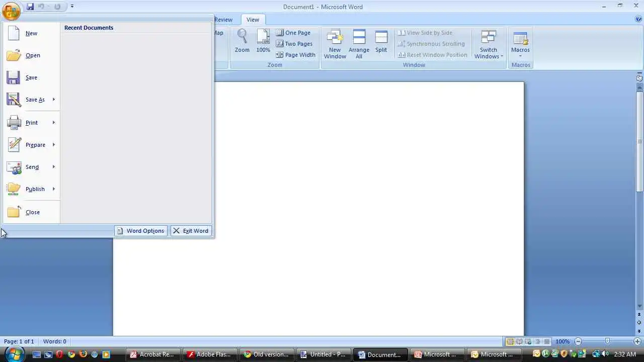
Task: Switch to One Page zoom view
Action: pos(293,33)
